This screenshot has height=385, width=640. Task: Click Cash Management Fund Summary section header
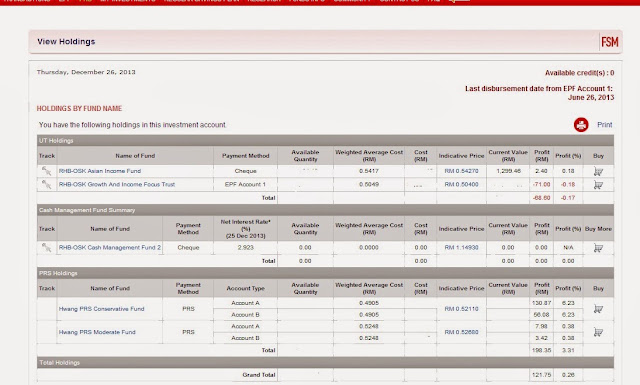coord(325,210)
